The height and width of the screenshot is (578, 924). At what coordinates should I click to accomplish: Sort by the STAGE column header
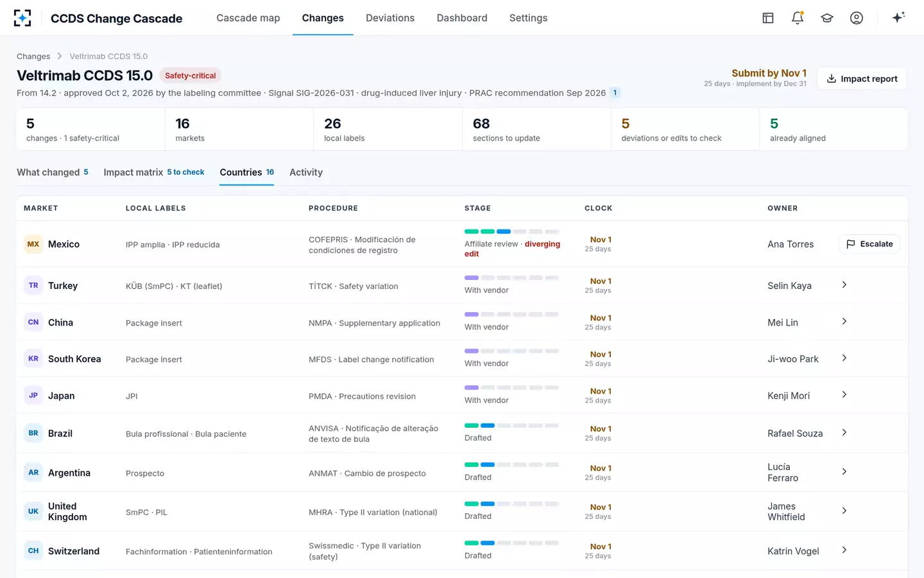click(x=477, y=208)
